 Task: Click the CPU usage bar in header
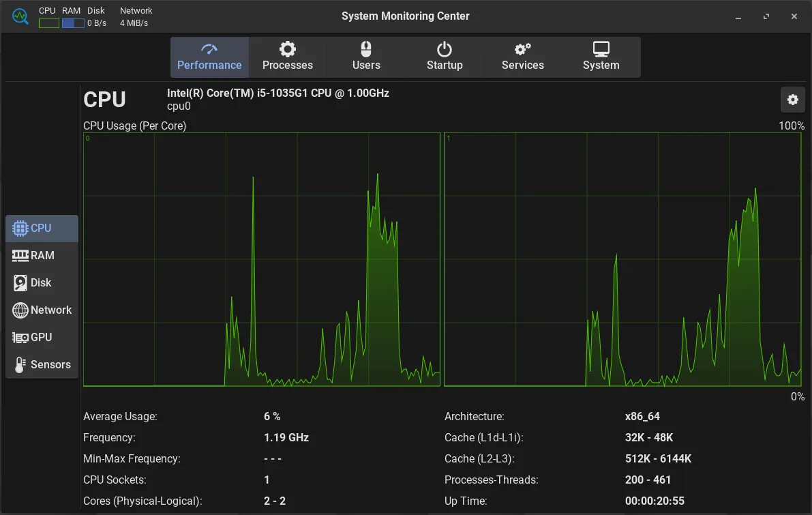[49, 23]
